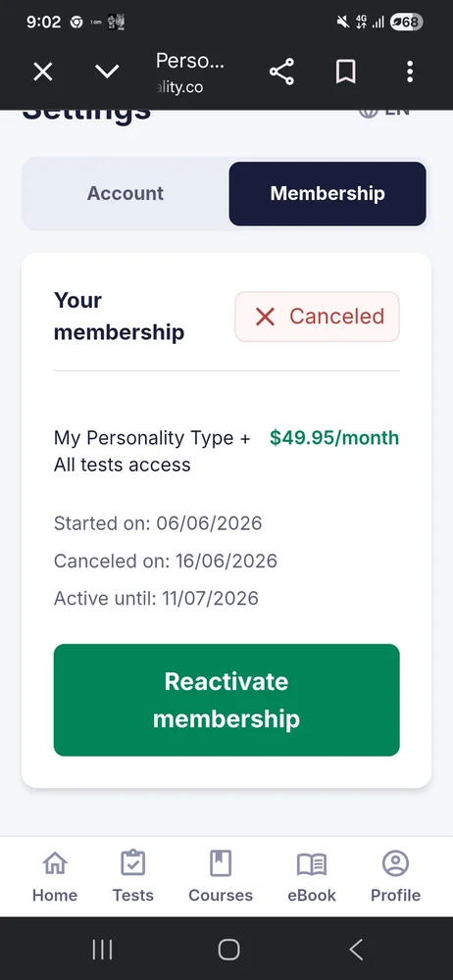Go to Home in bottom navigation

pyautogui.click(x=55, y=877)
